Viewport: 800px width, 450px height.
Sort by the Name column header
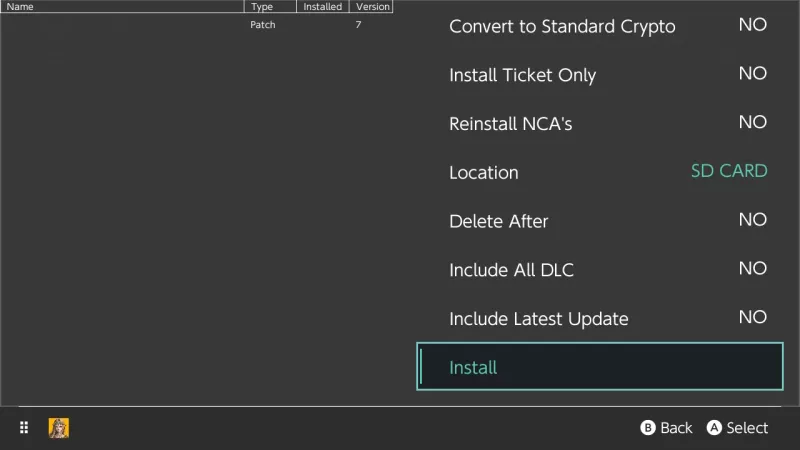coord(120,7)
